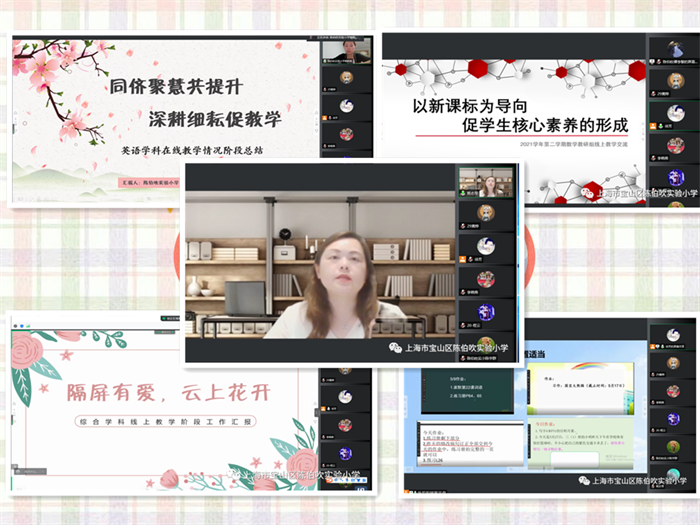The image size is (700, 525).
Task: Click the slide title "同侪聚慧共提升"
Action: click(x=177, y=86)
